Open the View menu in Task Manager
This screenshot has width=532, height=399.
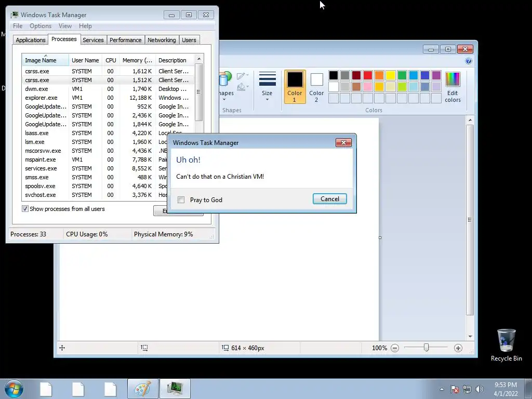65,26
